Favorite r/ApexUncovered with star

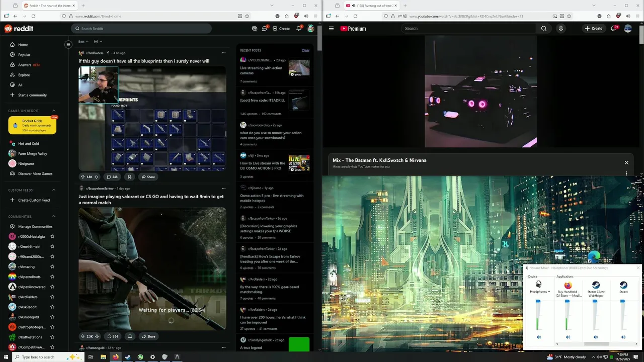point(52,287)
